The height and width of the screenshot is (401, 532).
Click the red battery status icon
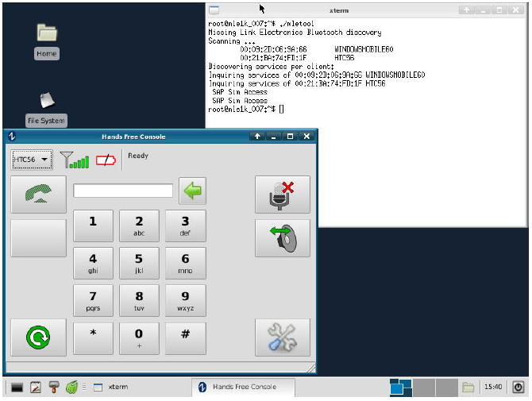tap(106, 160)
